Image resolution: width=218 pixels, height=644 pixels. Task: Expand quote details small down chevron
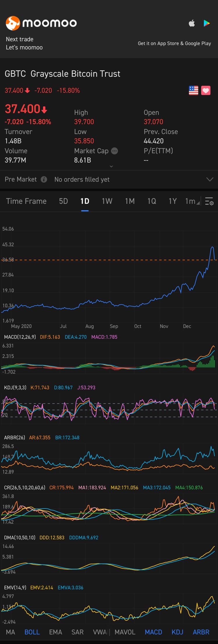111,166
